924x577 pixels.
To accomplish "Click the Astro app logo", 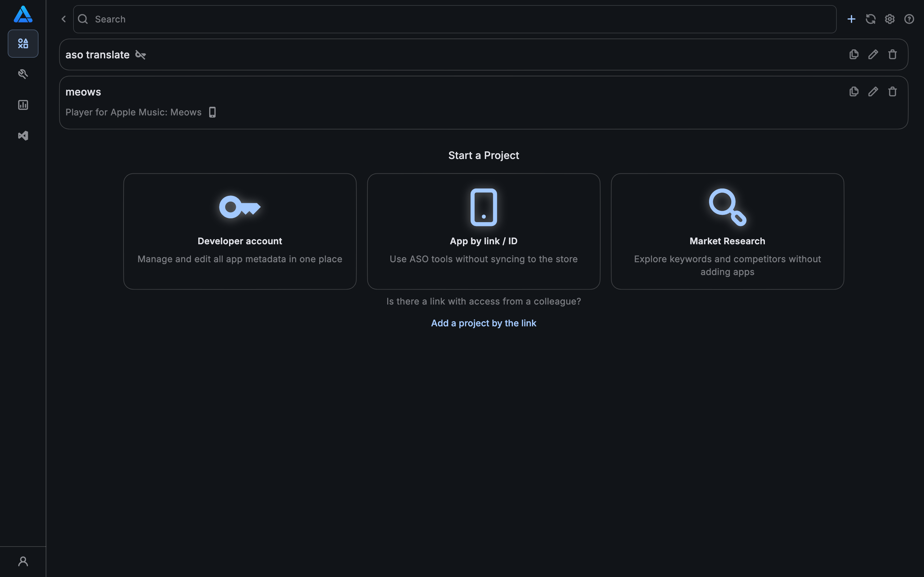I will pyautogui.click(x=23, y=14).
